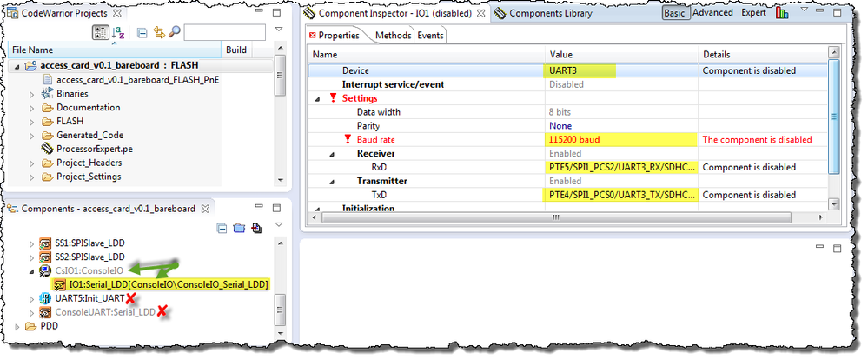Click the Build column header

[x=236, y=50]
